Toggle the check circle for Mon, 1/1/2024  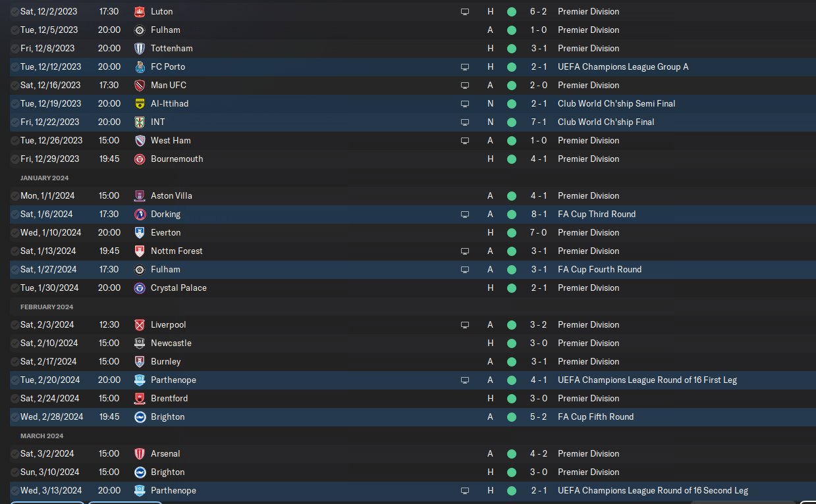click(15, 196)
